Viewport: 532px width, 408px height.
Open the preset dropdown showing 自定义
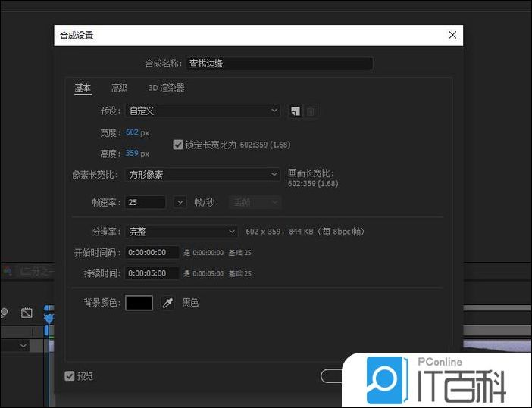203,111
